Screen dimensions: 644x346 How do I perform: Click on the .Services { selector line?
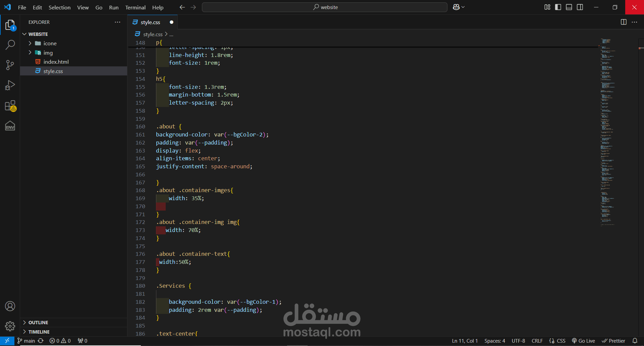[x=173, y=286]
